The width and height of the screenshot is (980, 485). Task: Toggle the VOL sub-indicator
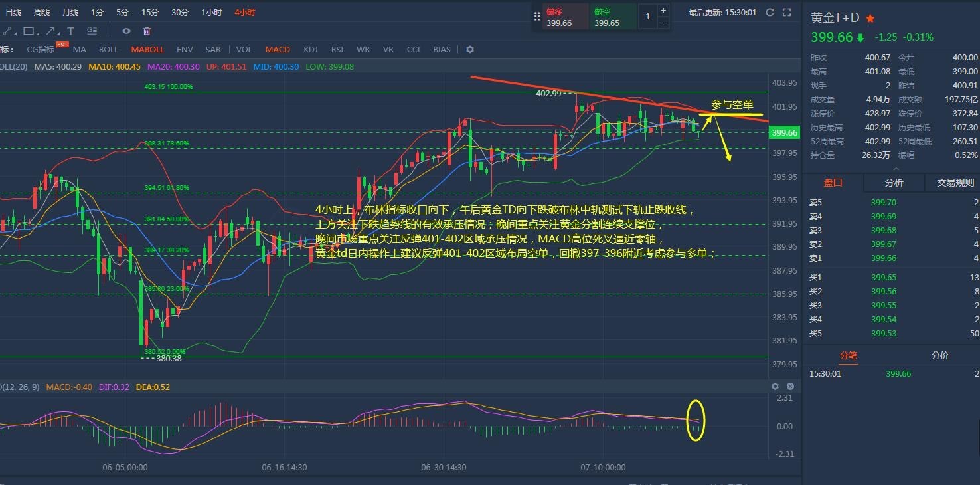[244, 50]
